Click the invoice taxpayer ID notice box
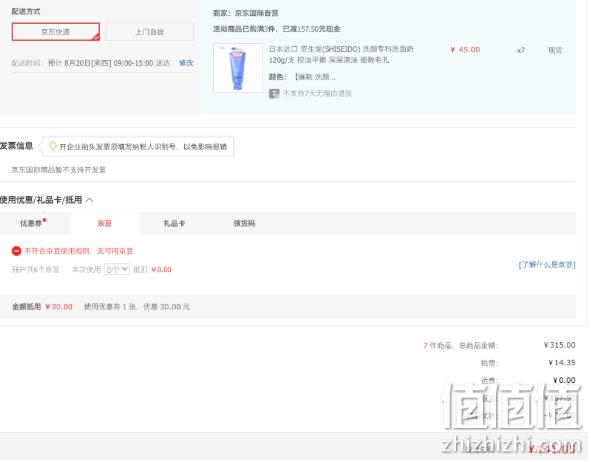This screenshot has height=462, width=591. pyautogui.click(x=138, y=147)
